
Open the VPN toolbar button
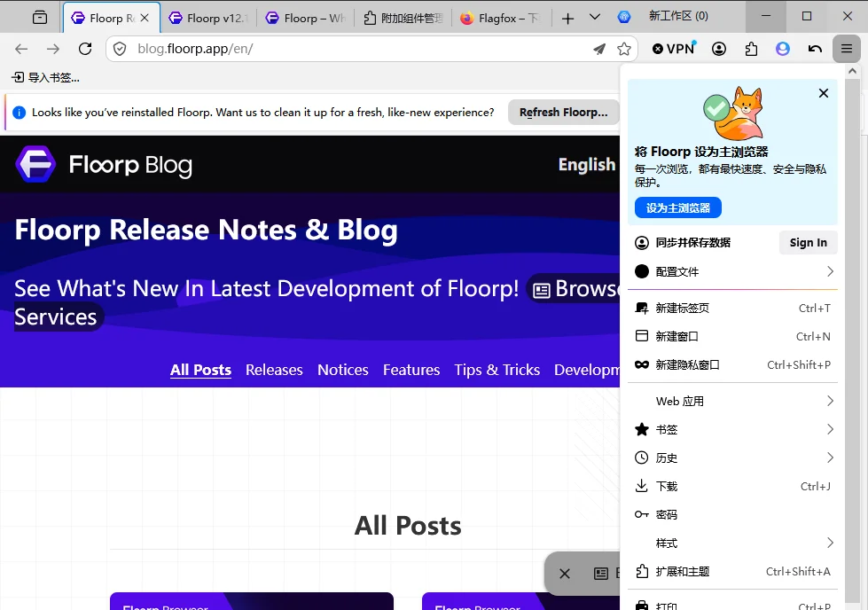(674, 49)
